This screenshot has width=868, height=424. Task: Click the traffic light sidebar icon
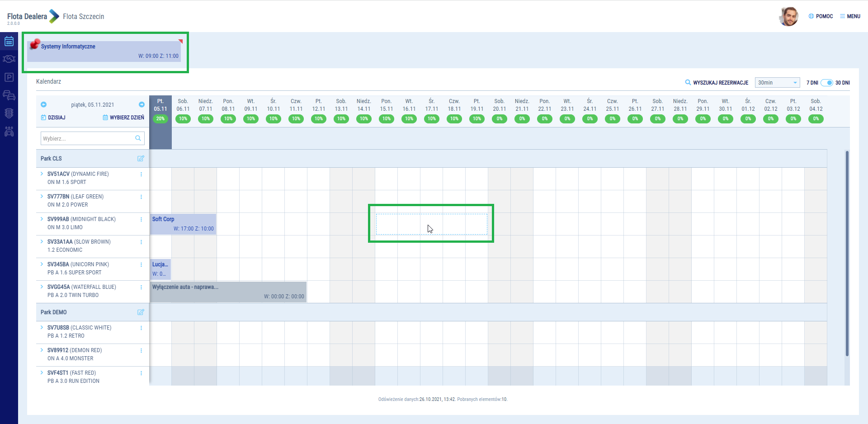[9, 113]
